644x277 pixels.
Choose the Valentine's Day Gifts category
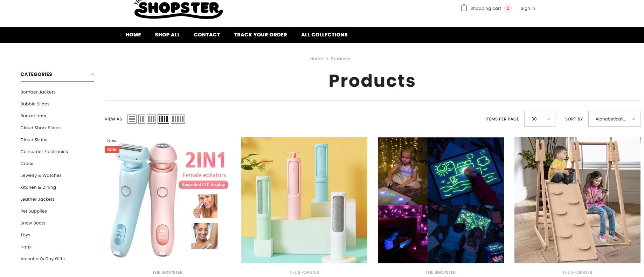(42, 259)
